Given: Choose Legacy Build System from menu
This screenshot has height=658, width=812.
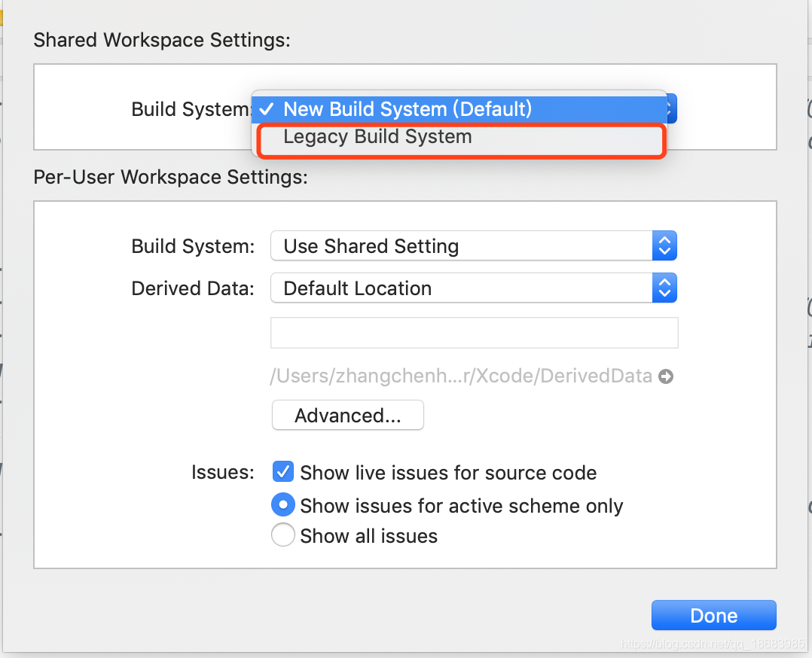Looking at the screenshot, I should (x=459, y=137).
